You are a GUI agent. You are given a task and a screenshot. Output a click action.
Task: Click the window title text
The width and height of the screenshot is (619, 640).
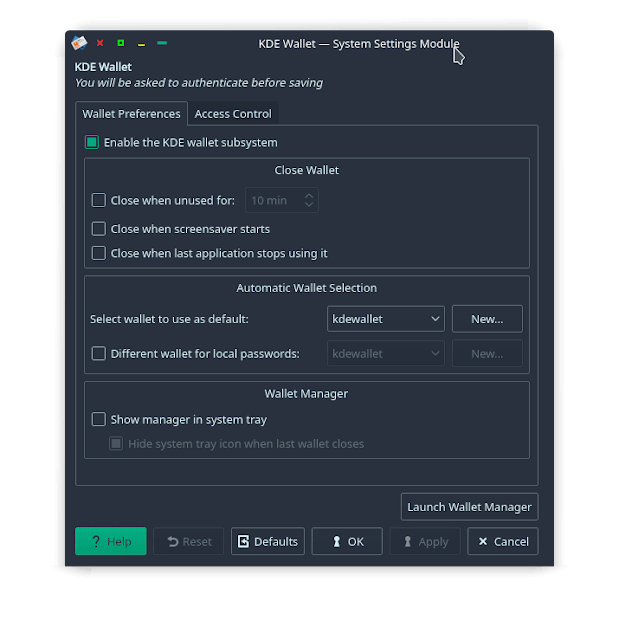[359, 44]
